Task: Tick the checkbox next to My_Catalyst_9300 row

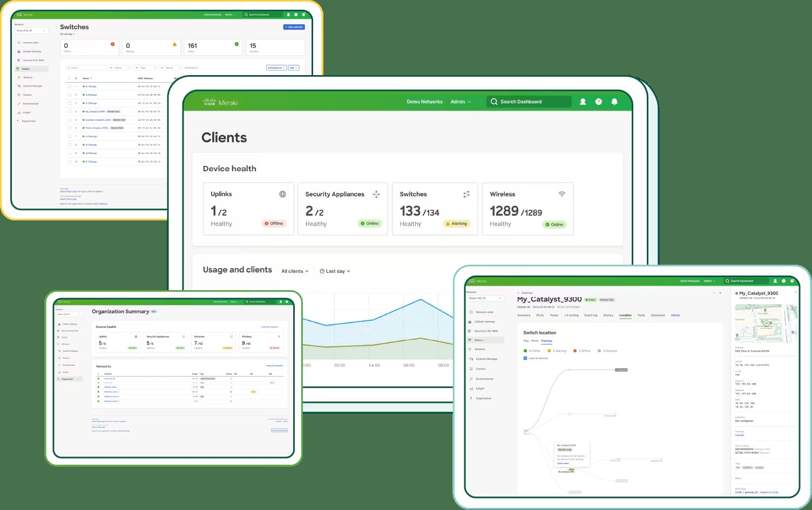Action: click(x=70, y=111)
